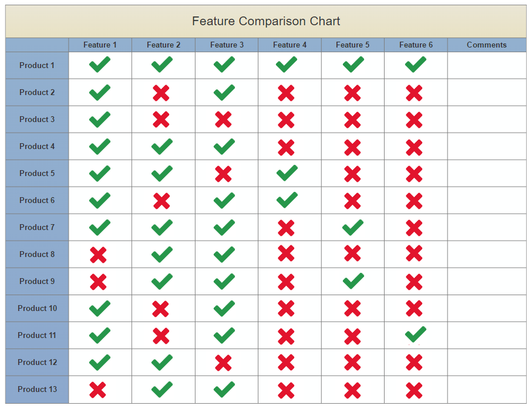Click the red X for Product 8 Feature 1

[99, 254]
